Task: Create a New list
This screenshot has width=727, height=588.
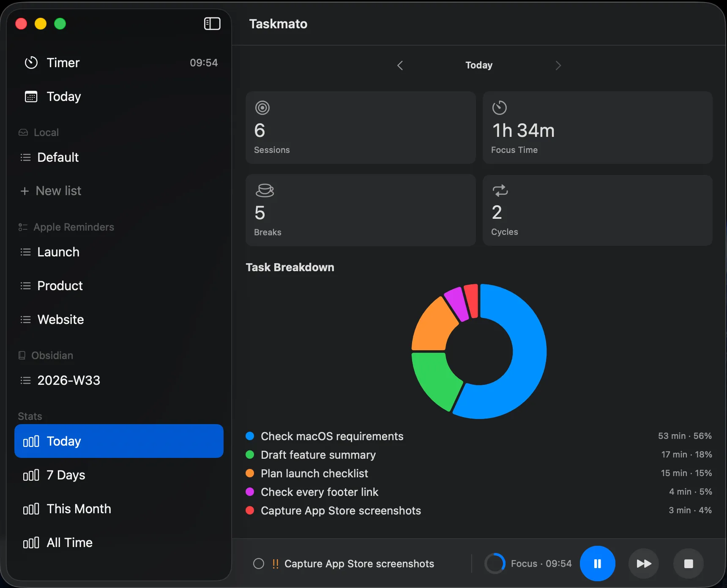Action: [x=119, y=191]
